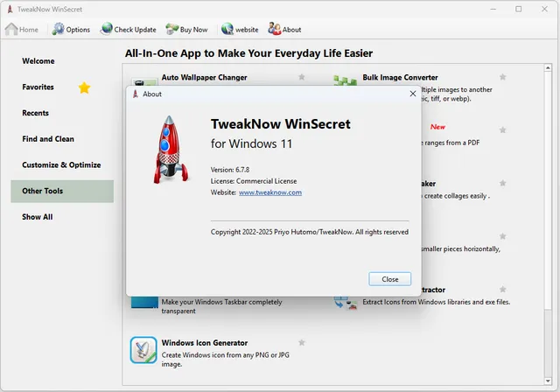The width and height of the screenshot is (560, 392).
Task: Toggle favorite star for Auto Wallpaper Changer
Action: pyautogui.click(x=302, y=77)
